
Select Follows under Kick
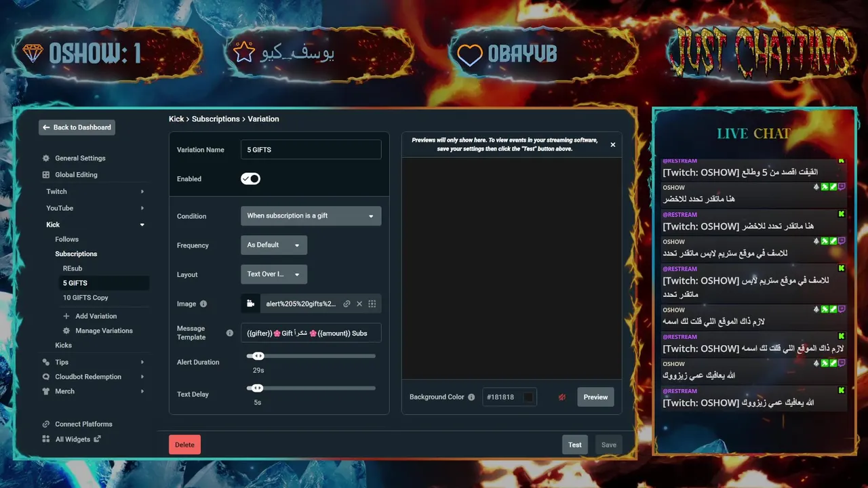66,239
